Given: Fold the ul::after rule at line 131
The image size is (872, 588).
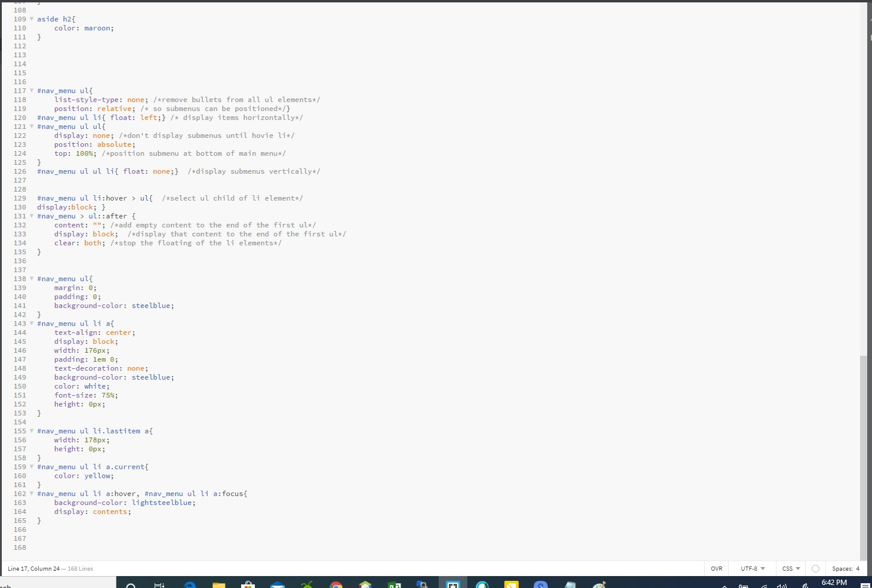Looking at the screenshot, I should 32,216.
